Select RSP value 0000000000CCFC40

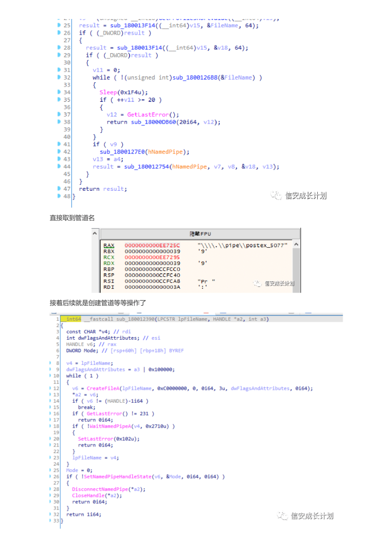pyautogui.click(x=152, y=275)
